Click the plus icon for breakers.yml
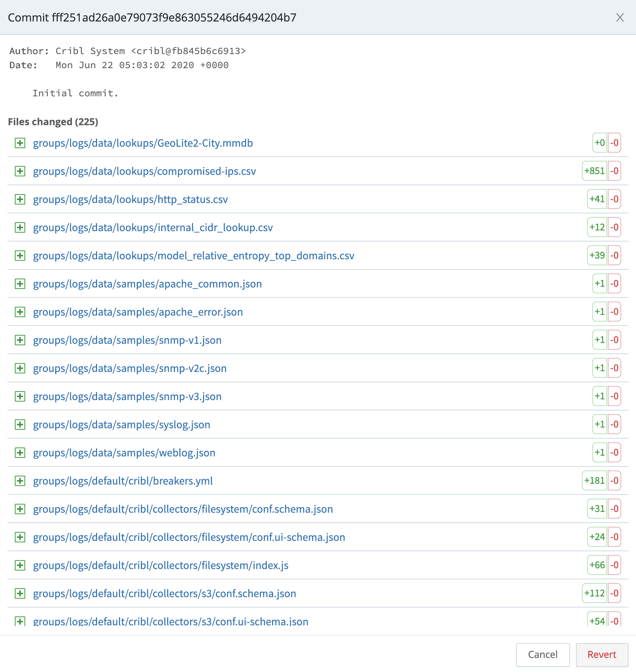636x672 pixels. [20, 481]
